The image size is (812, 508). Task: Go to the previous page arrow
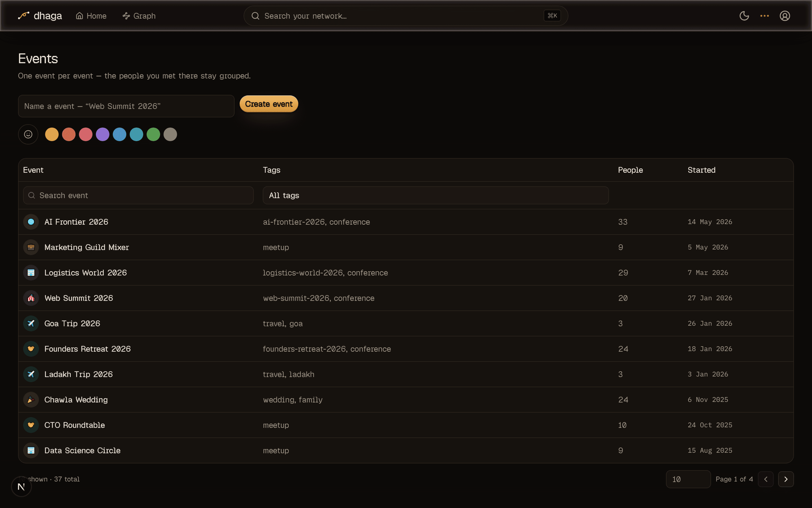click(766, 479)
